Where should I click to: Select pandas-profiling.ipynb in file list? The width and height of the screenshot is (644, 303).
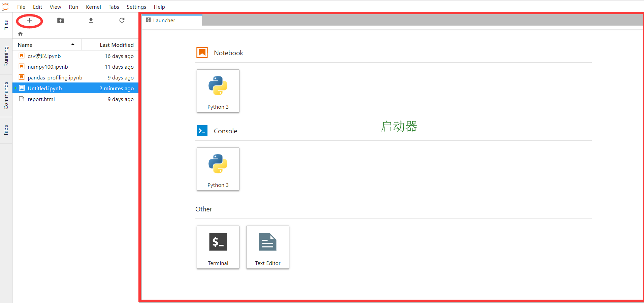point(75,77)
